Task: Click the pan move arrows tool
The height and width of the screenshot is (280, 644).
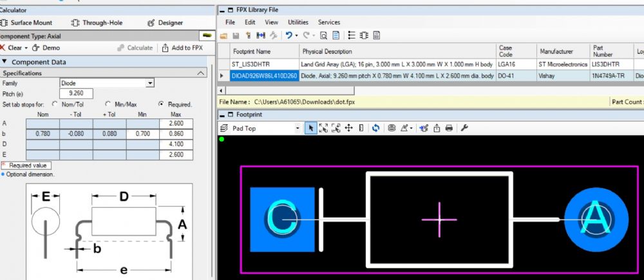Action: (x=348, y=128)
